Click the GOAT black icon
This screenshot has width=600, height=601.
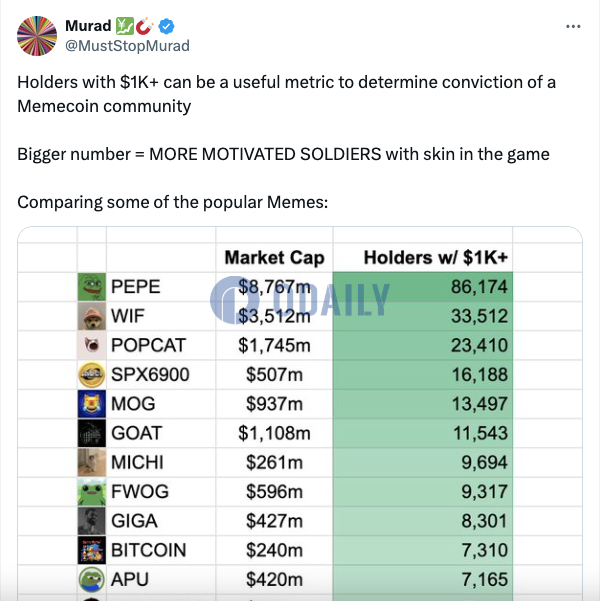92,433
